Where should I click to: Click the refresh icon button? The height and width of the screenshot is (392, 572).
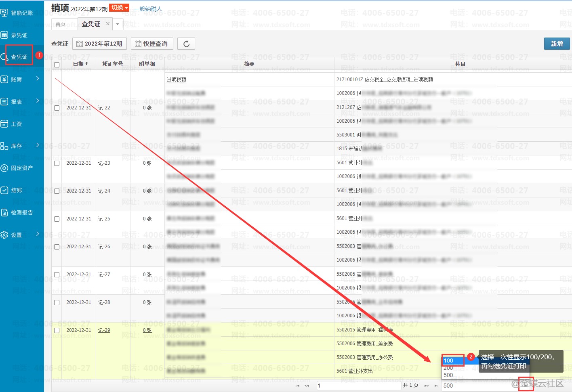(186, 44)
